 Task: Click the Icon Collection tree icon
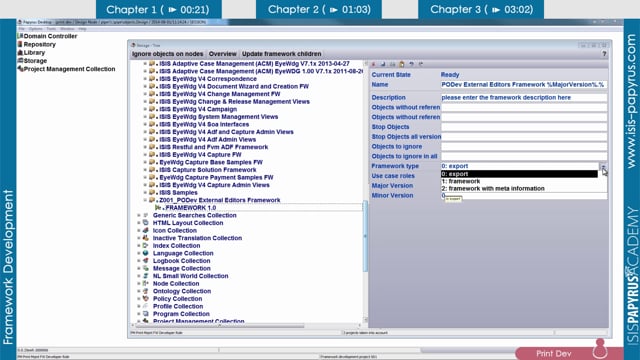pos(146,230)
